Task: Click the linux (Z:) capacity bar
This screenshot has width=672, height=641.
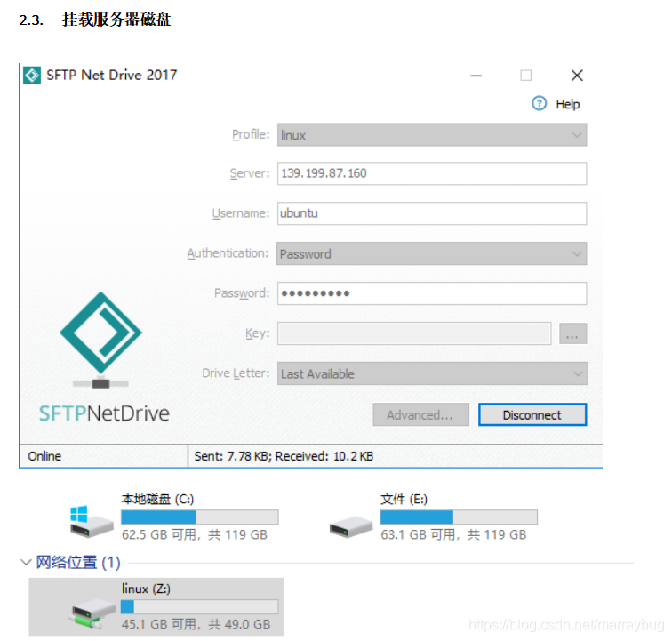Action: pos(200,606)
